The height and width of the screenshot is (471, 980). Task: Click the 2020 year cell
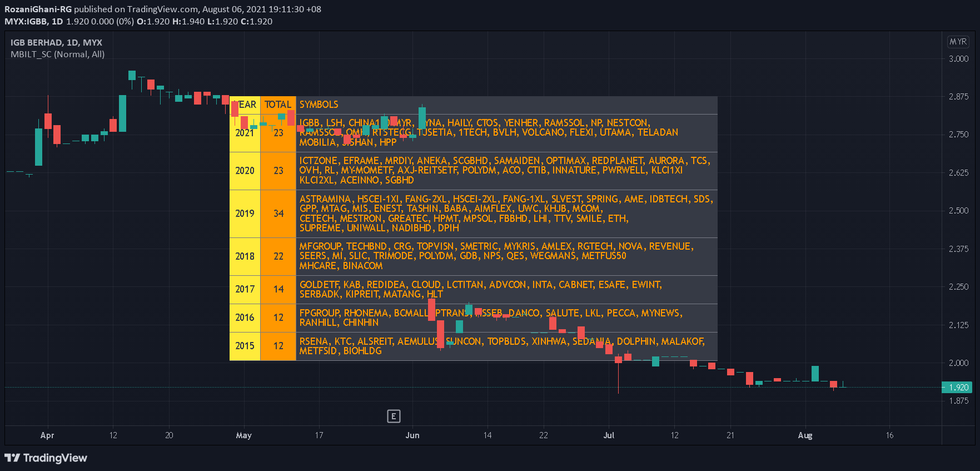tap(245, 171)
